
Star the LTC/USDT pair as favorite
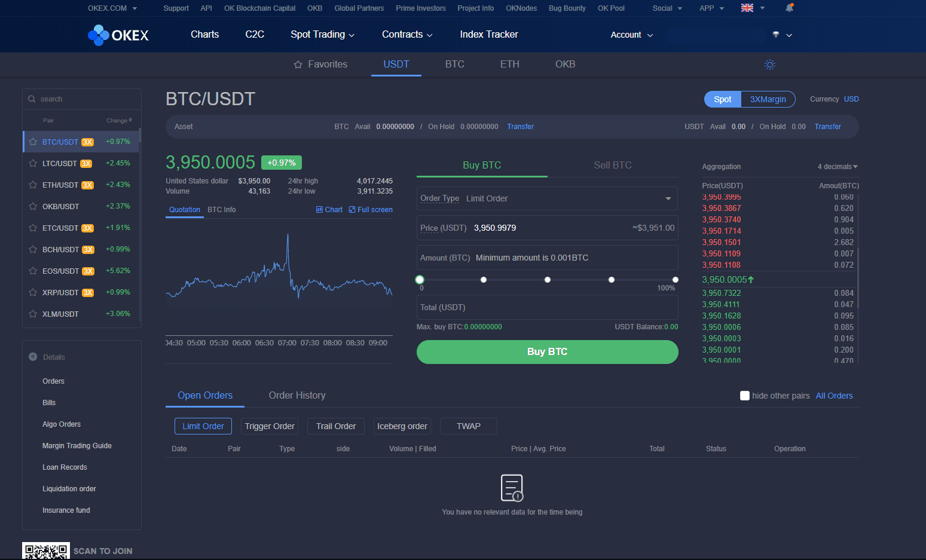click(33, 164)
